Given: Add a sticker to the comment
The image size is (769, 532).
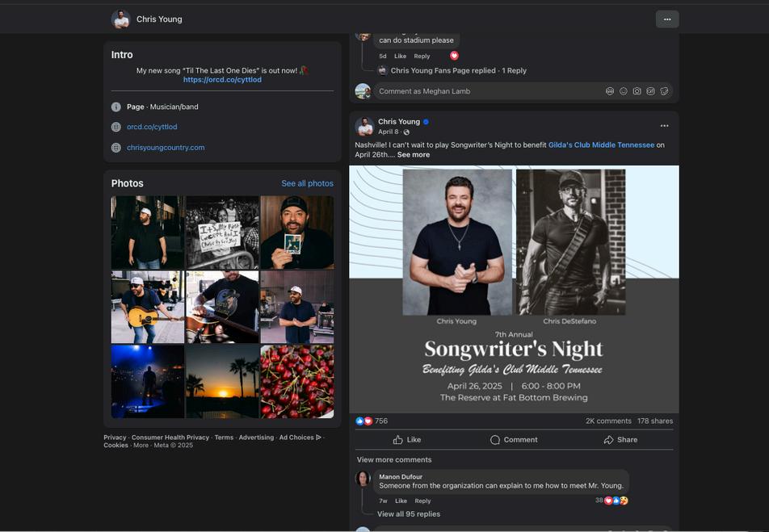Looking at the screenshot, I should point(664,91).
